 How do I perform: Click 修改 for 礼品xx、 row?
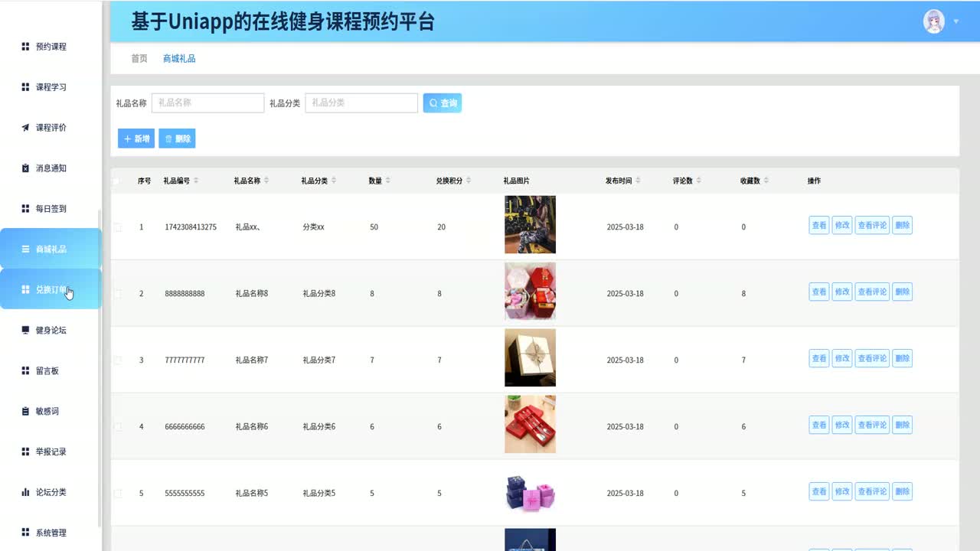(x=842, y=225)
